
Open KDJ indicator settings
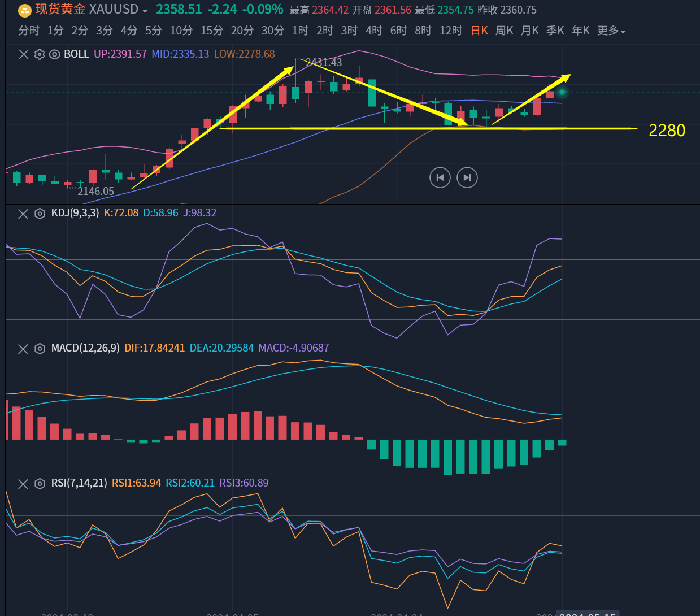click(40, 214)
